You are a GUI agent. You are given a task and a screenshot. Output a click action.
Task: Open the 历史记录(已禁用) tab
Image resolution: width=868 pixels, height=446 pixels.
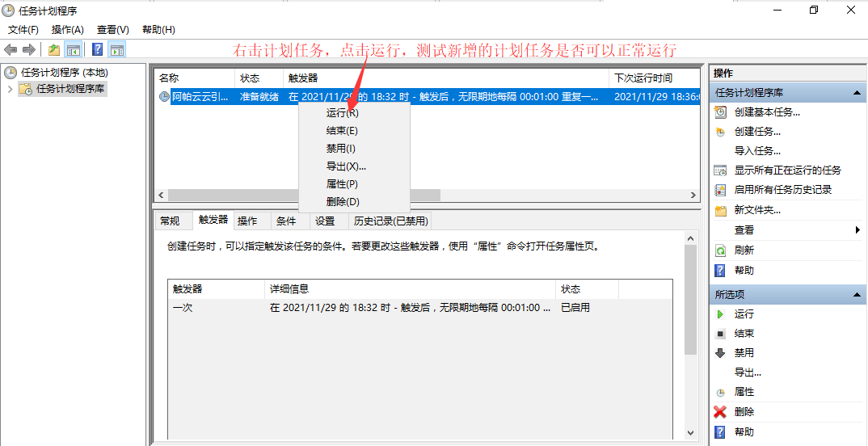390,221
